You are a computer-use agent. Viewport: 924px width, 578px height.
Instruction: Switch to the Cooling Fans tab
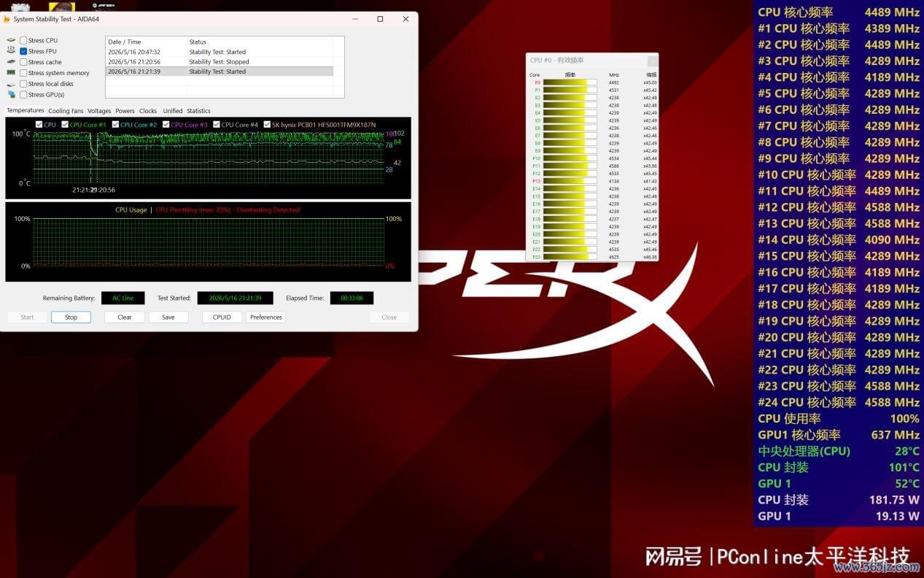(x=66, y=111)
